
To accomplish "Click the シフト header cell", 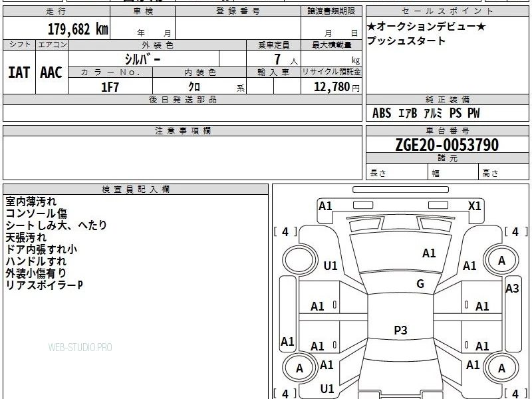I will 19,45.
